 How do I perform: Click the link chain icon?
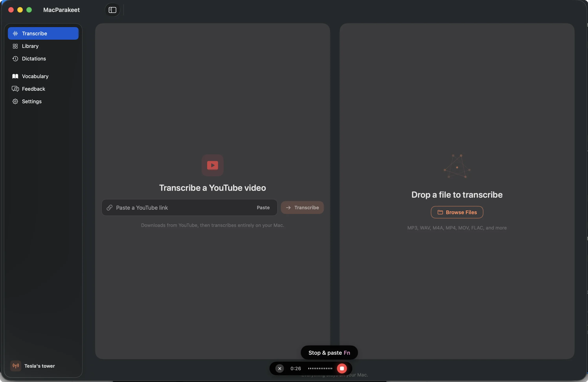(x=109, y=207)
